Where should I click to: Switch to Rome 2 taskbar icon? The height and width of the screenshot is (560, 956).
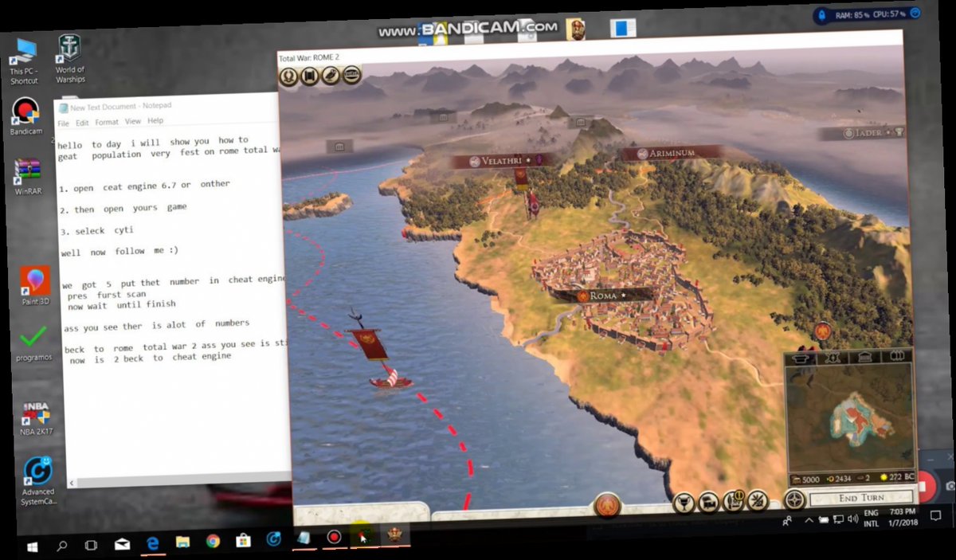(395, 535)
